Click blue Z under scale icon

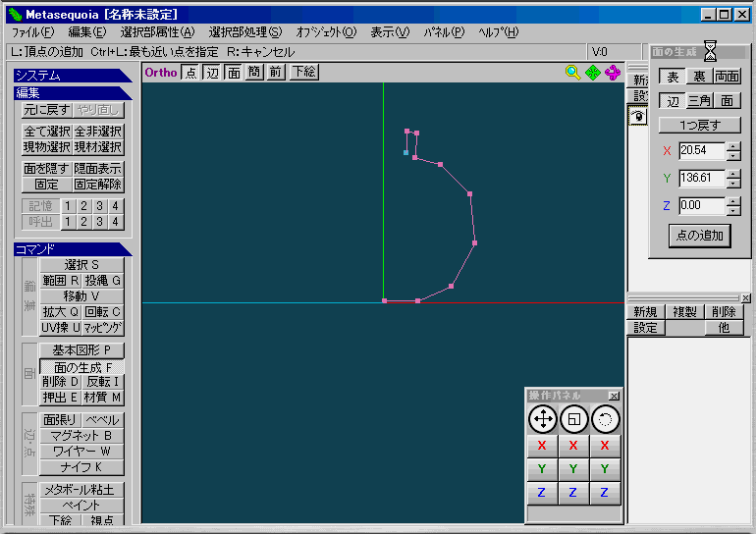[573, 493]
